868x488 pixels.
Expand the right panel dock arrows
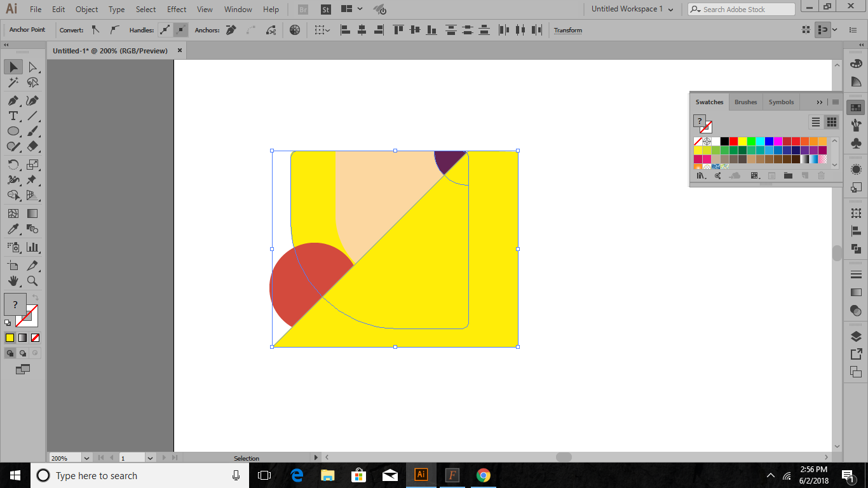pyautogui.click(x=860, y=46)
